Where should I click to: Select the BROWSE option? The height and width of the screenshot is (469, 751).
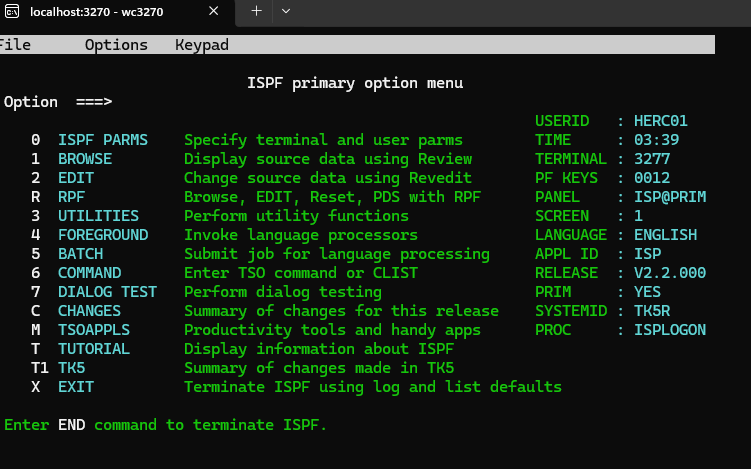pyautogui.click(x=85, y=159)
